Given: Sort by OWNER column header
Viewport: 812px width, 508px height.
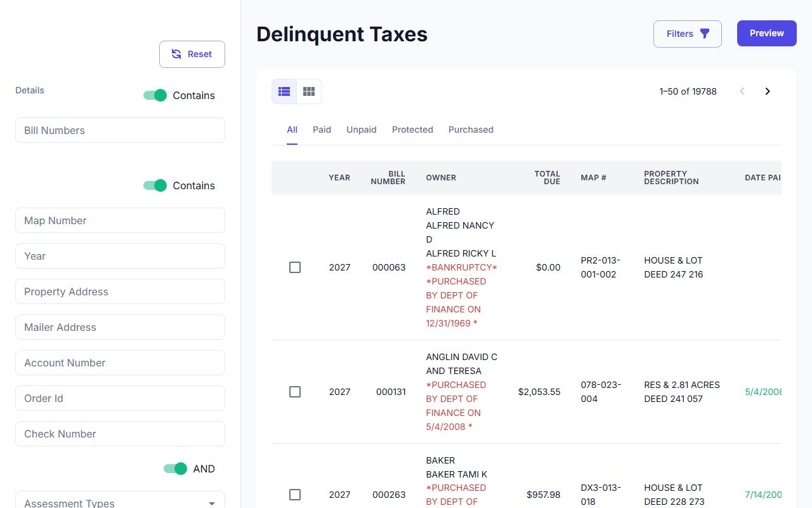Looking at the screenshot, I should pyautogui.click(x=441, y=178).
